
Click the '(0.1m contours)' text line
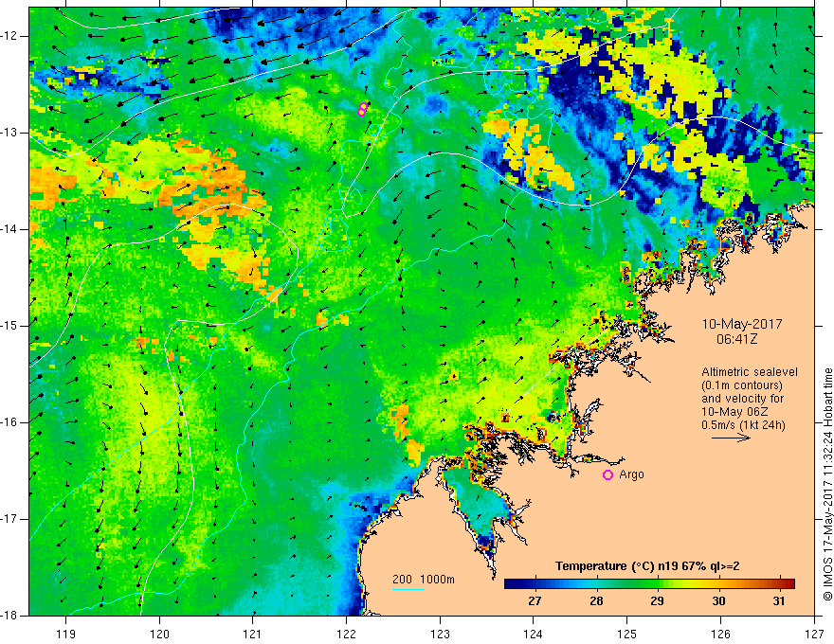tap(742, 385)
